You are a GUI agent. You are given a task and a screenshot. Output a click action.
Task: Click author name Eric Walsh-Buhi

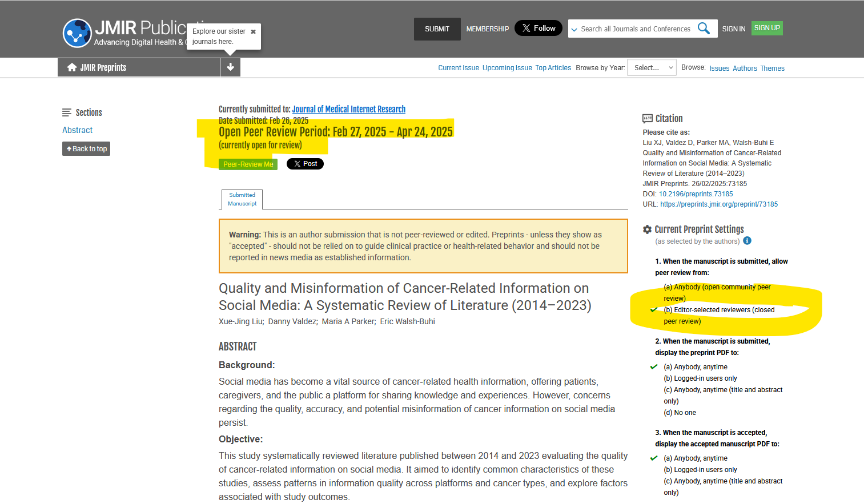tap(408, 321)
